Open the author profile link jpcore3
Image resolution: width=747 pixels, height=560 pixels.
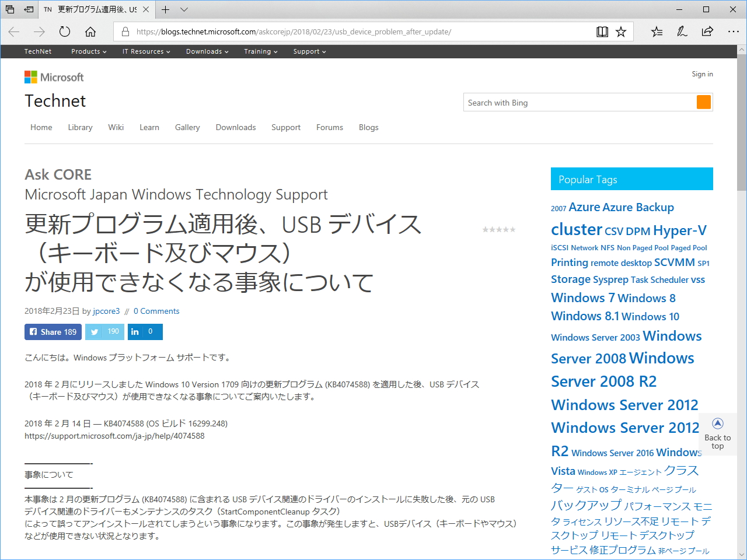point(106,311)
